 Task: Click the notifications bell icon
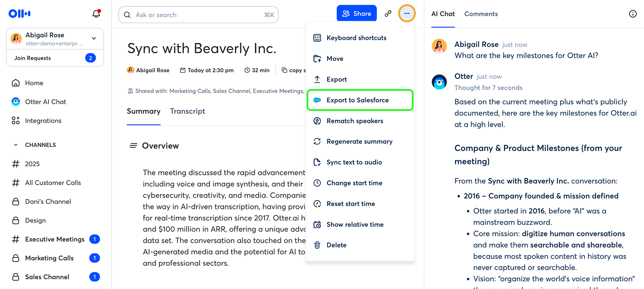pyautogui.click(x=96, y=14)
